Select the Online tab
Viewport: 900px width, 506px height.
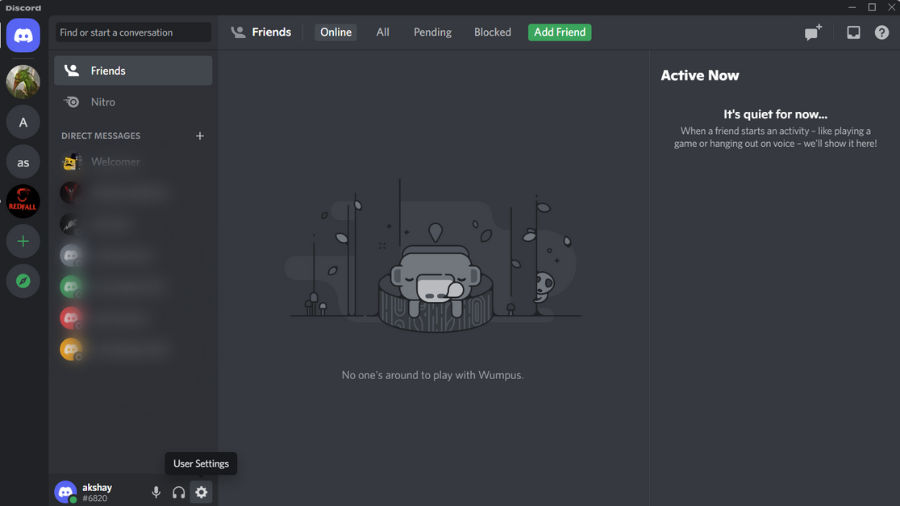coord(336,32)
